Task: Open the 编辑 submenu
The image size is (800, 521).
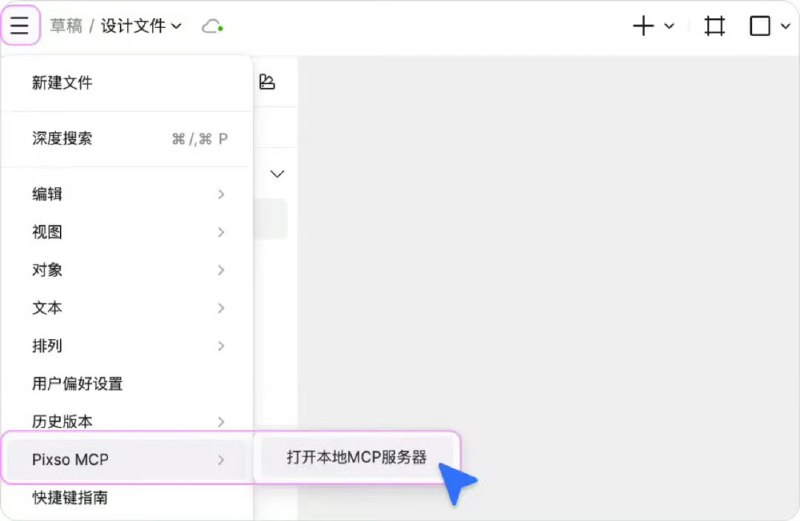Action: pyautogui.click(x=127, y=194)
